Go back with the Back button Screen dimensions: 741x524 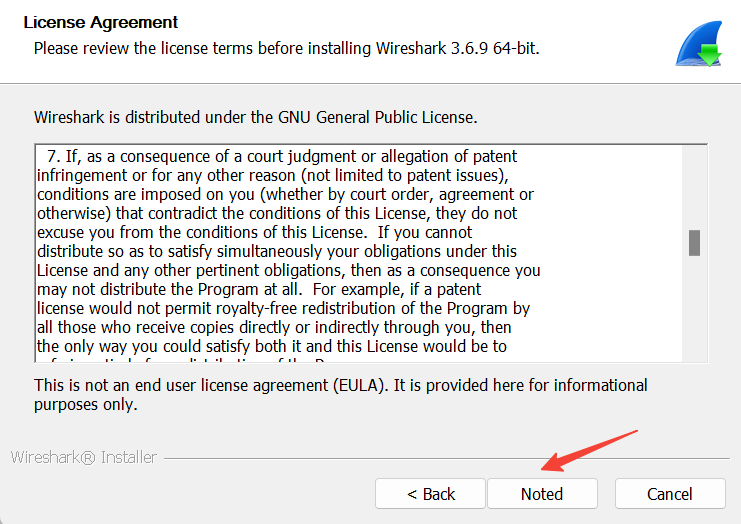tap(431, 494)
